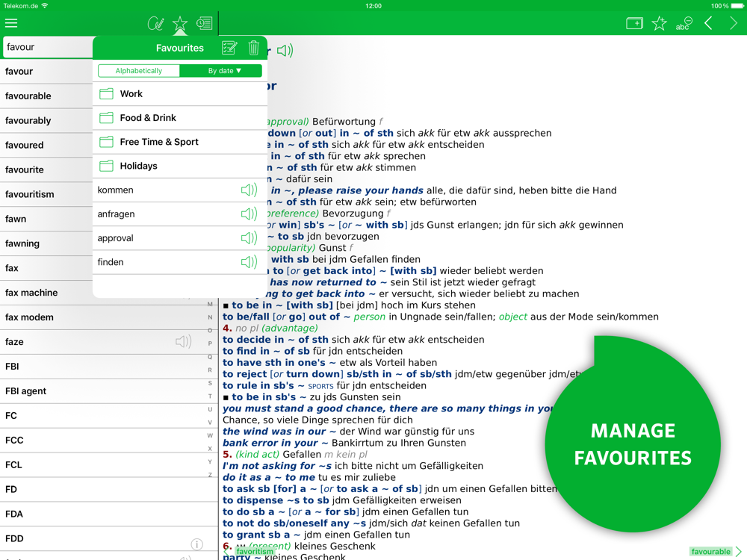Select fawn in the word list
This screenshot has height=560, width=747.
click(46, 219)
